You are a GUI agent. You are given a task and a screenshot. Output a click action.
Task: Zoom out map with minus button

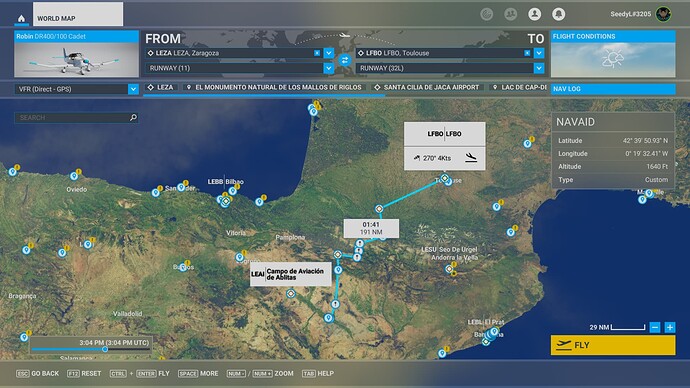pyautogui.click(x=655, y=327)
